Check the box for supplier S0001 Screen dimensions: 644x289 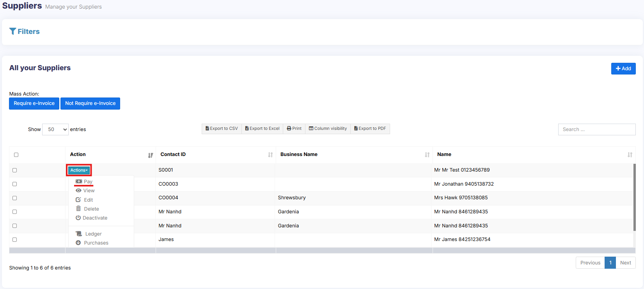[x=15, y=170]
